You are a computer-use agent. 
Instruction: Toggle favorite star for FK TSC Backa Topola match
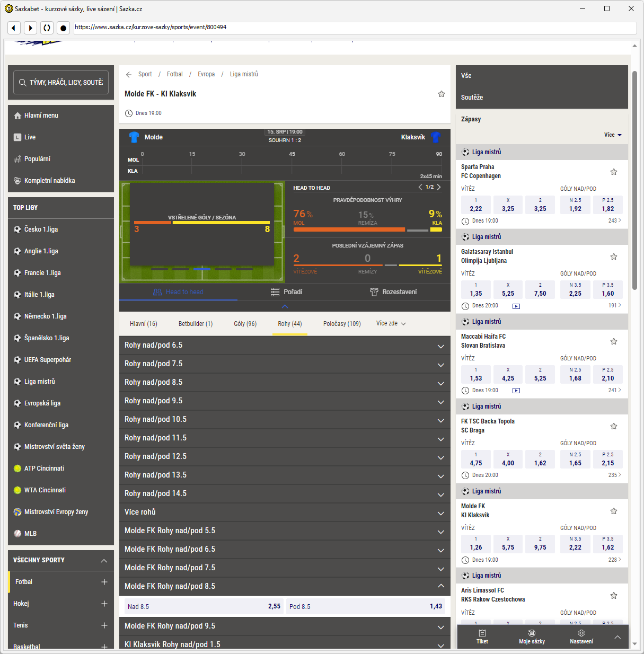[x=614, y=426]
